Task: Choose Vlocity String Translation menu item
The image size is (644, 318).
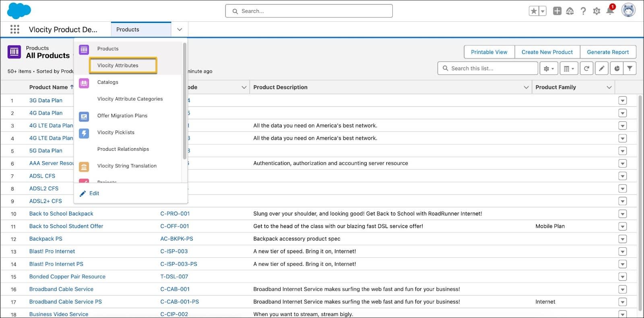Action: click(x=127, y=166)
